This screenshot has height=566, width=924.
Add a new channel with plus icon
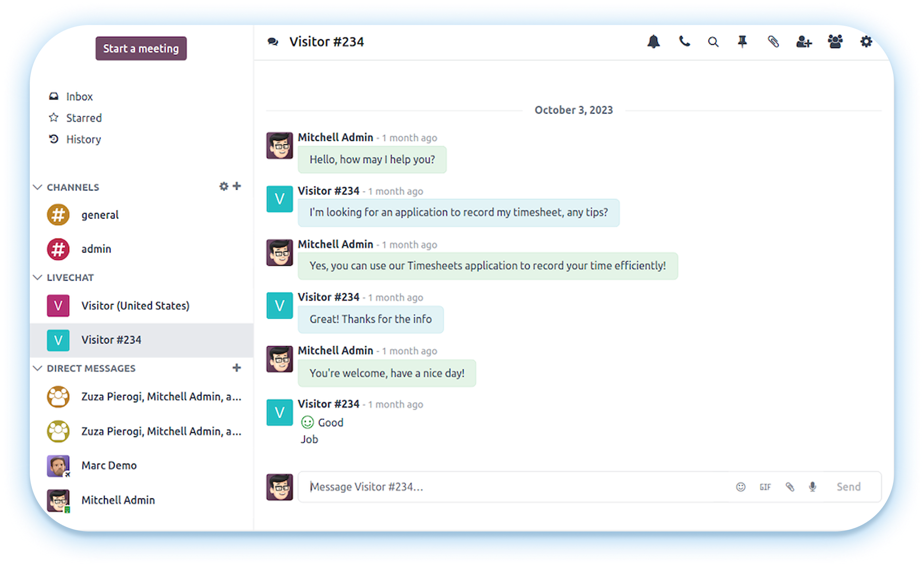[x=237, y=186]
